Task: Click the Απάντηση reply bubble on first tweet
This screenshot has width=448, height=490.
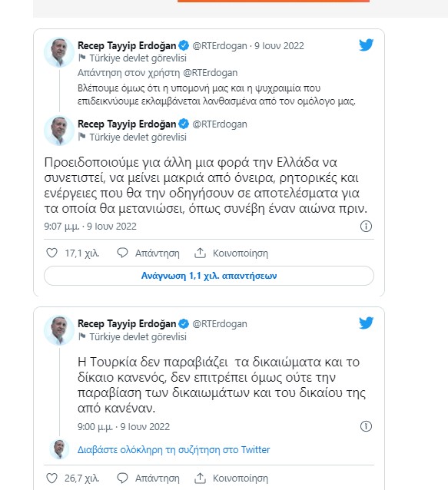Action: click(122, 253)
